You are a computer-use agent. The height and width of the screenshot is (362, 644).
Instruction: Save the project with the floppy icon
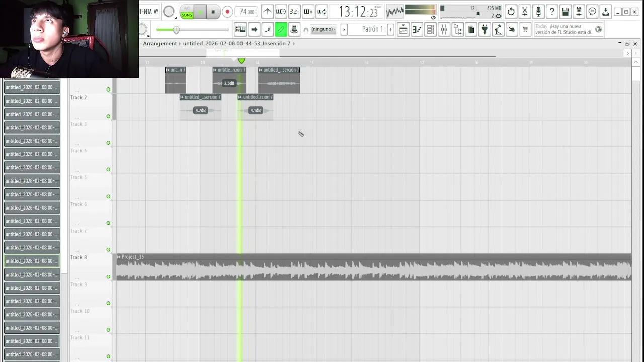(566, 11)
